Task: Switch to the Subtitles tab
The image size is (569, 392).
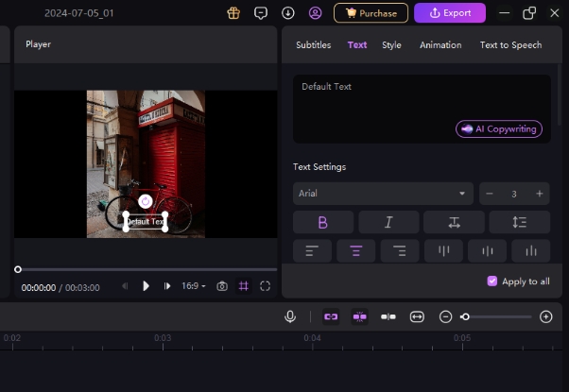Action: 314,45
